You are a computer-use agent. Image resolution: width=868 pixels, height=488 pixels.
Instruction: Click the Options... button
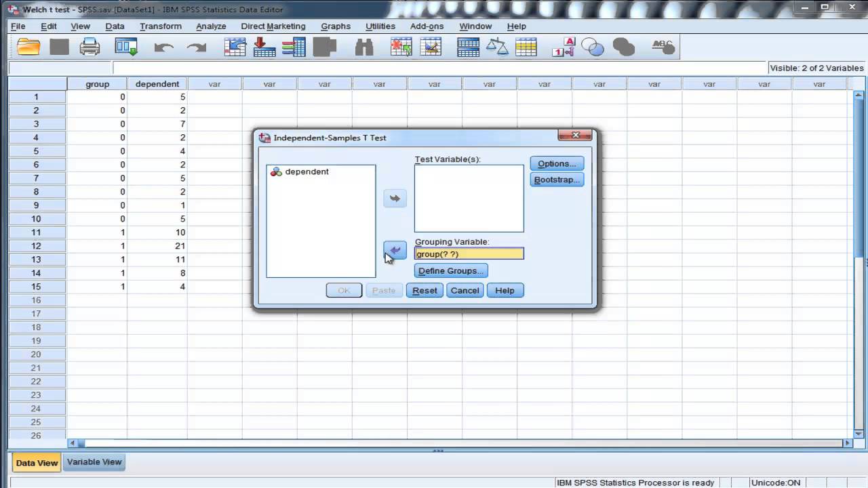(557, 163)
